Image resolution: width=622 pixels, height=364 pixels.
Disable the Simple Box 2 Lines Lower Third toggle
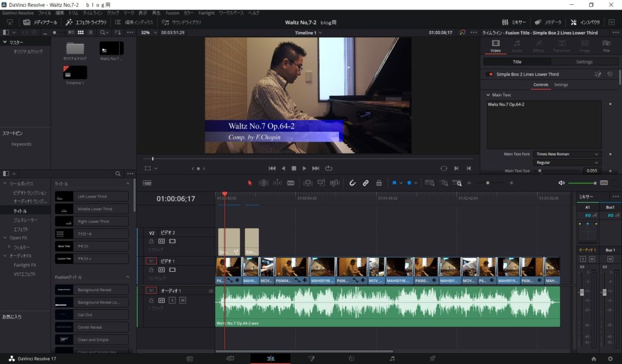click(490, 74)
